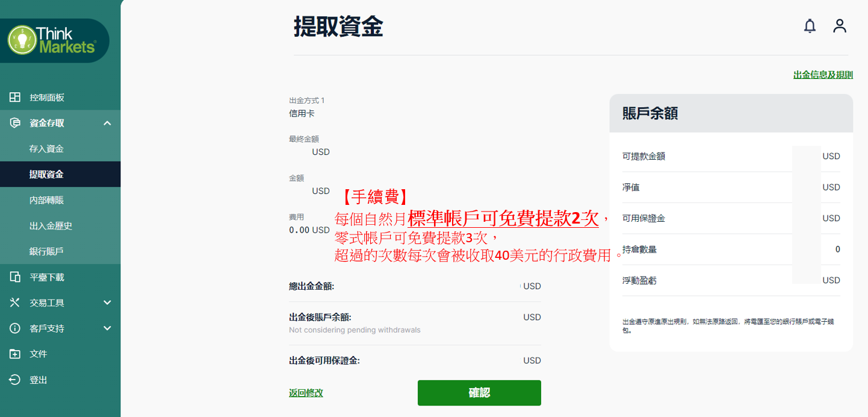The height and width of the screenshot is (417, 868).
Task: Click 'Not considering pending withdrawals' note
Action: coord(355,330)
